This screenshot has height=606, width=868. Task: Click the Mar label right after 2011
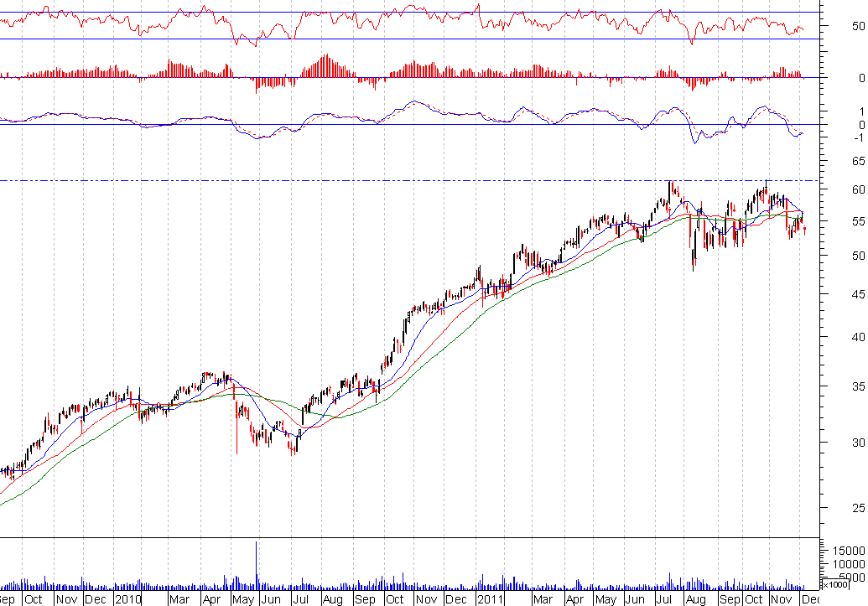tap(543, 599)
